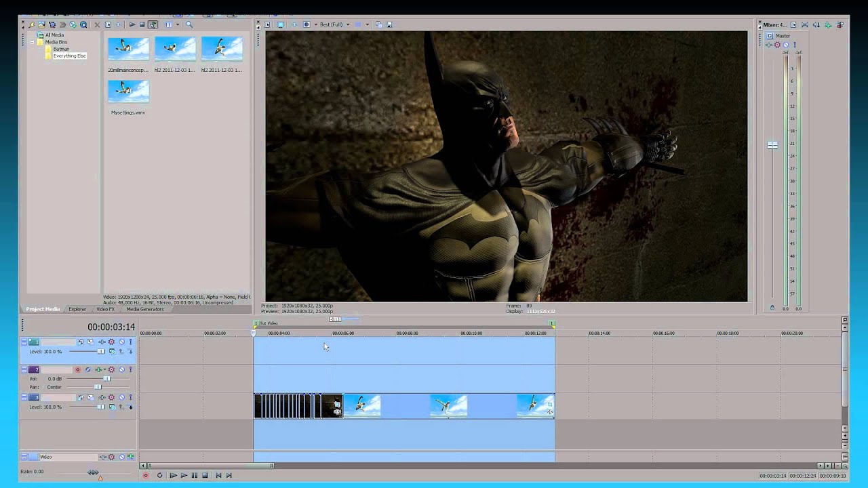Viewport: 868px width, 488px height.
Task: Click the Search Media Bins magnifier icon
Action: point(189,24)
